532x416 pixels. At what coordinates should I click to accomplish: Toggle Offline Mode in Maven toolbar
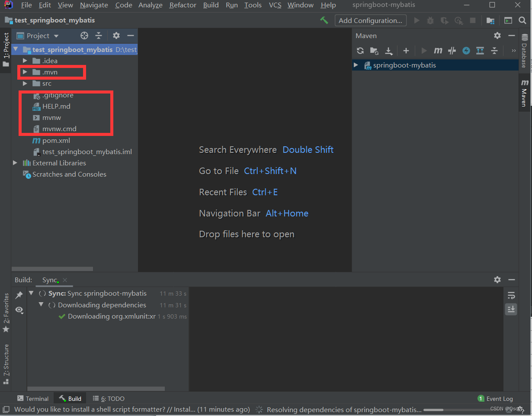(466, 51)
